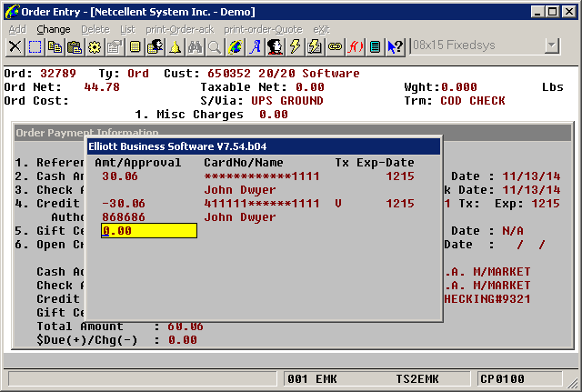Screen dimensions: 582x392
Task: Click Ord Net value 44.78
Action: pos(102,87)
